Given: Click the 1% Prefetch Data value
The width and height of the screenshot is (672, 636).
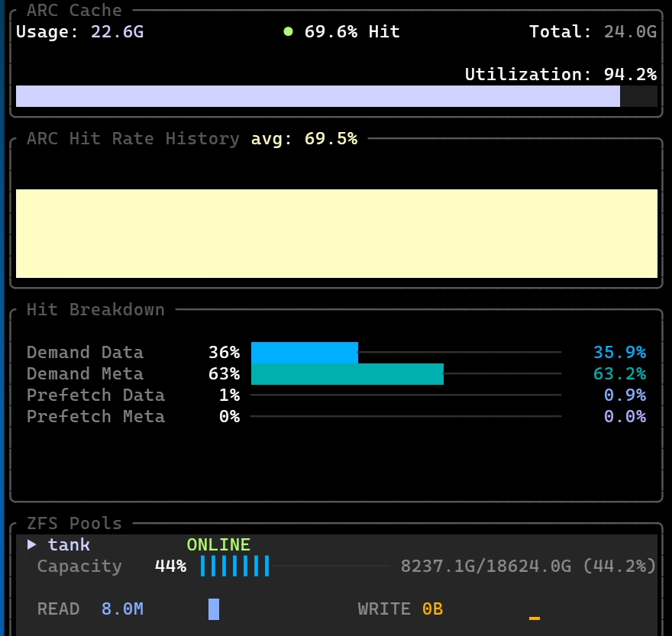Looking at the screenshot, I should coord(230,395).
